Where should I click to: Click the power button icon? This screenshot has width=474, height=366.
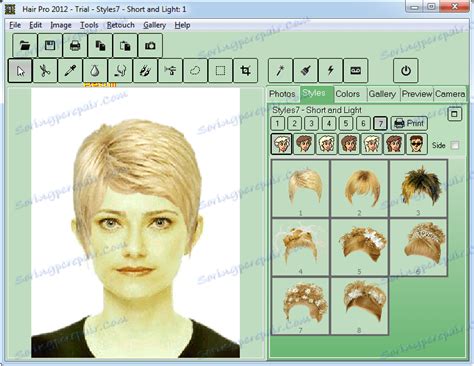(x=406, y=71)
